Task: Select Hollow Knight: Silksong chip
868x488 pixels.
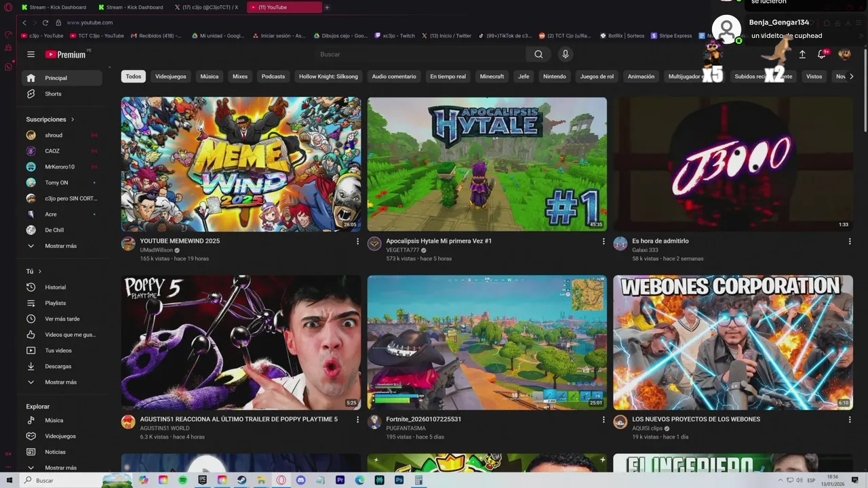Action: [x=328, y=77]
